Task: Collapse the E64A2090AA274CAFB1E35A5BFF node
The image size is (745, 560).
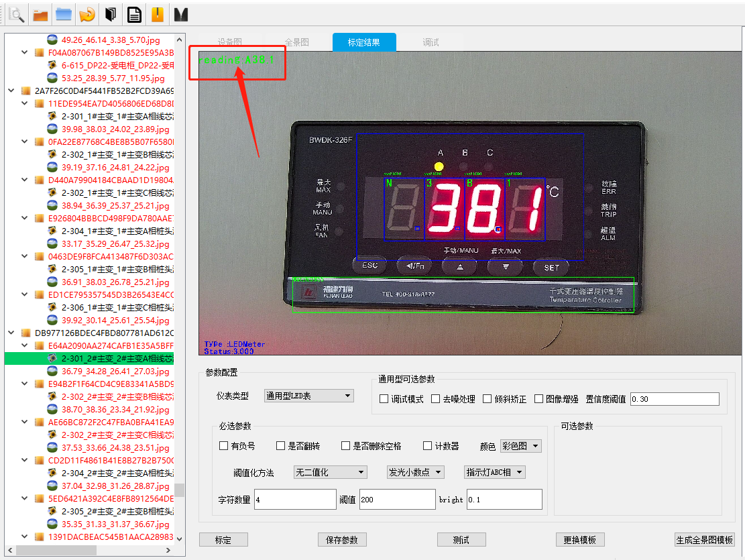Action: click(25, 345)
